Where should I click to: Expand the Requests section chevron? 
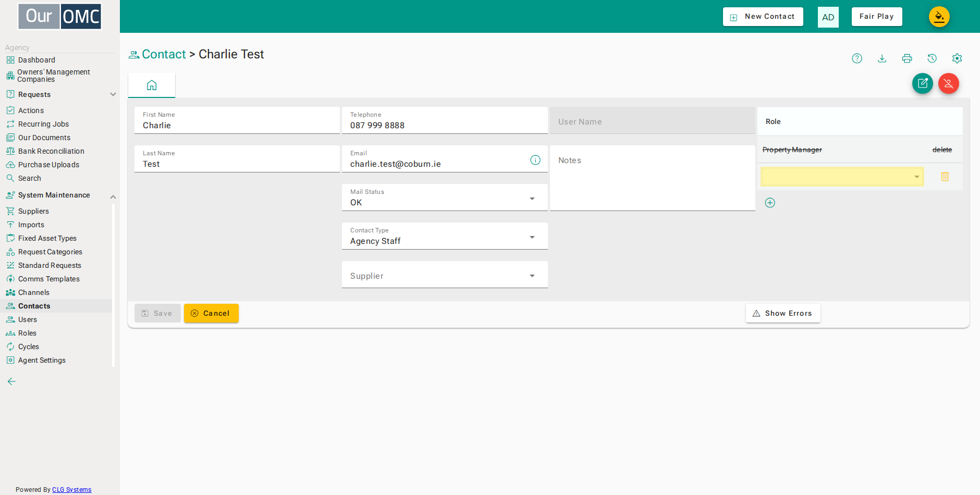pyautogui.click(x=113, y=94)
